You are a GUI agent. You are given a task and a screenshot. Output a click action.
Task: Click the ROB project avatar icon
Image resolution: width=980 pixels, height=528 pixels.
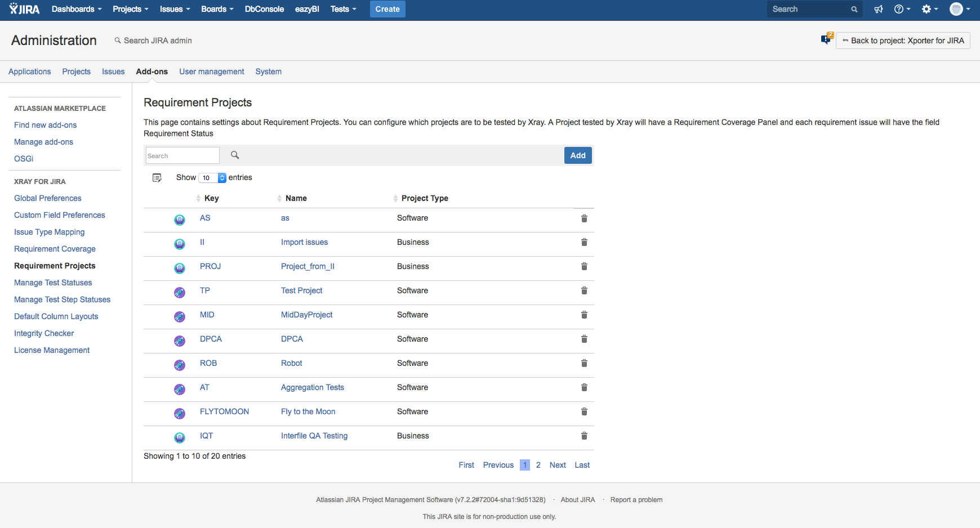pos(180,365)
